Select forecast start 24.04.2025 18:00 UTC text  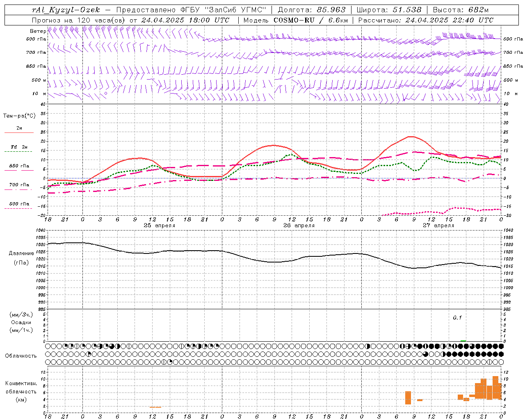coord(185,20)
